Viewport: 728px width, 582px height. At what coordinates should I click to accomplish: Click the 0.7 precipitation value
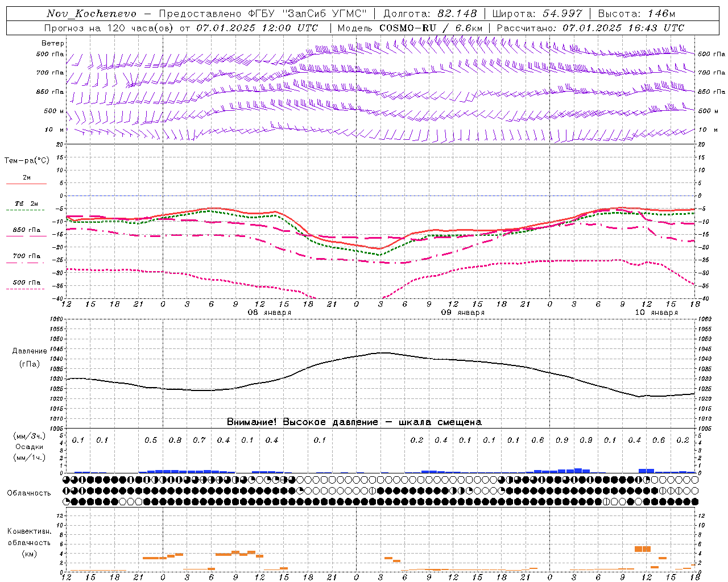[199, 440]
